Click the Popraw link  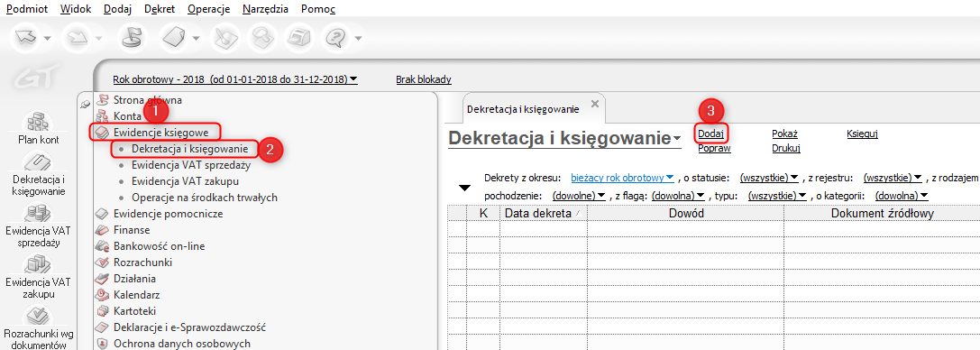[x=714, y=148]
